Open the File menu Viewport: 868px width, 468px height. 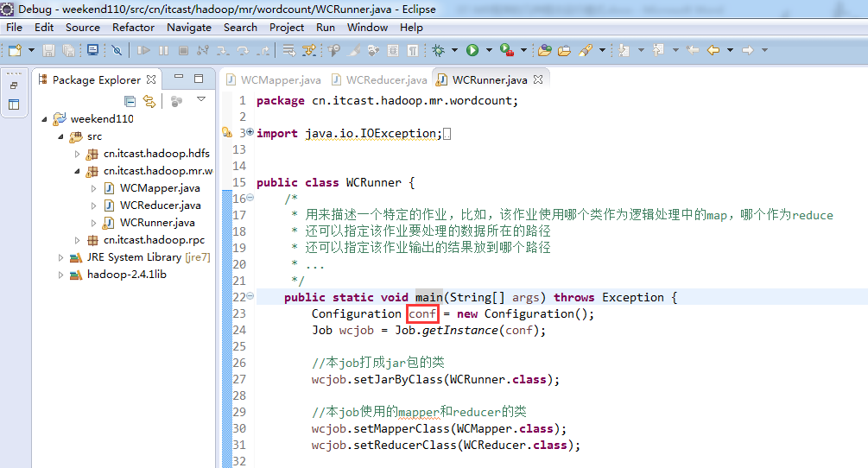coord(15,27)
